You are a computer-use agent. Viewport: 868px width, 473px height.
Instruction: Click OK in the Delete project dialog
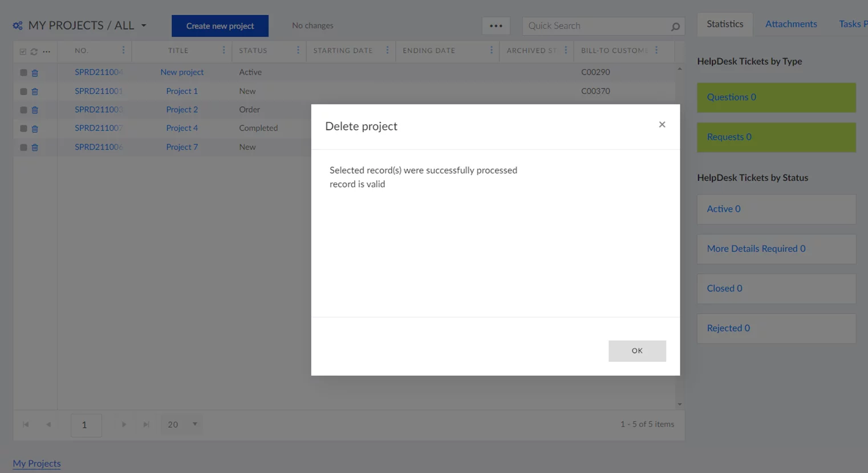pos(636,351)
